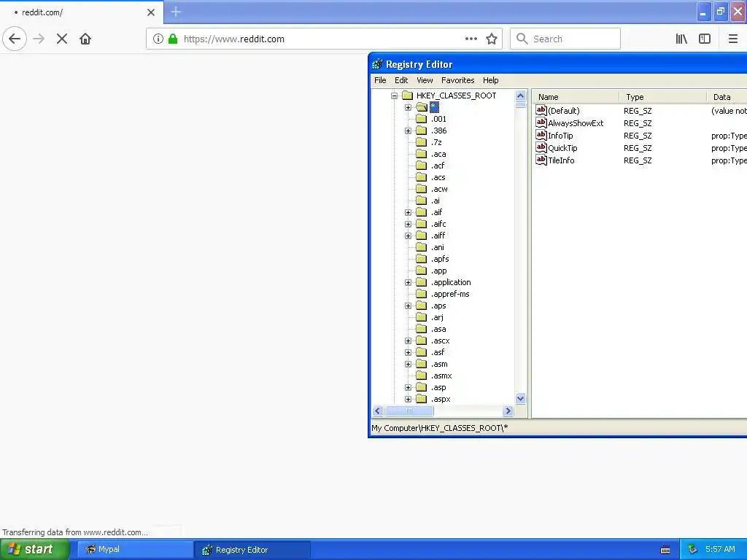Sort values by the Data column header
This screenshot has width=747, height=560.
(x=727, y=97)
